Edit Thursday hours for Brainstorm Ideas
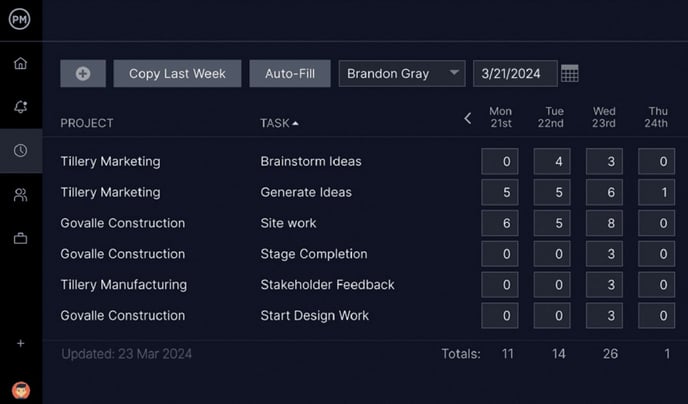Viewport: 688px width, 404px height. (x=656, y=161)
